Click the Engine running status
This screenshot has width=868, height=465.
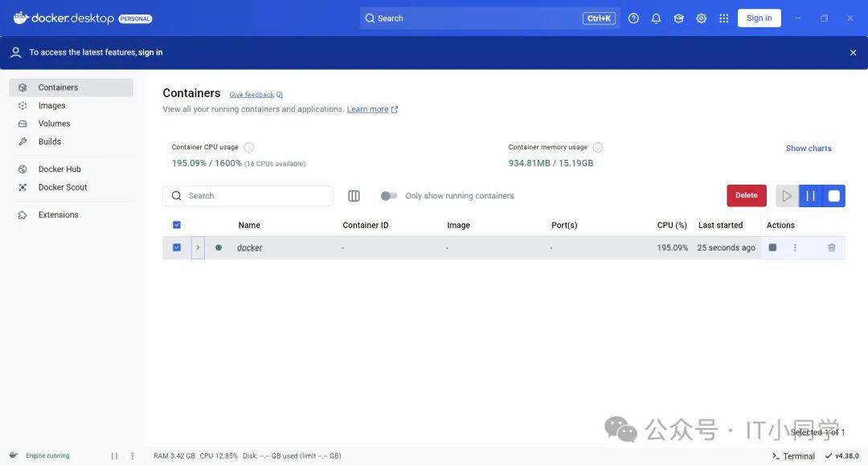click(x=47, y=455)
